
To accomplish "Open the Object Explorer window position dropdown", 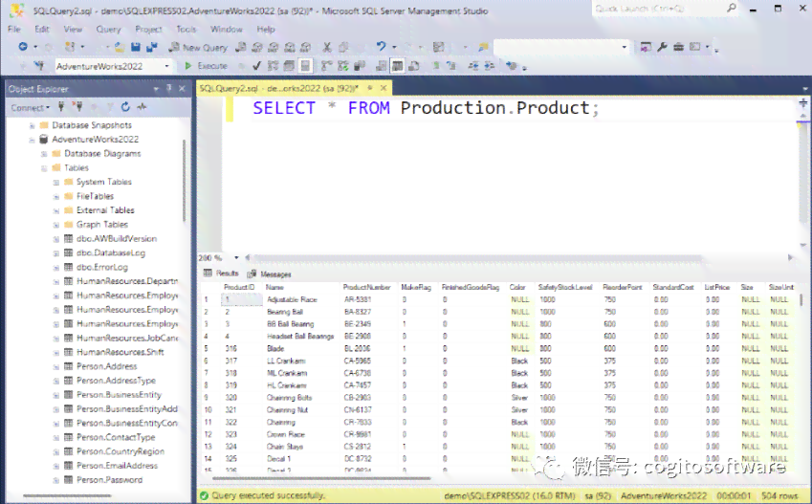I will [x=156, y=89].
